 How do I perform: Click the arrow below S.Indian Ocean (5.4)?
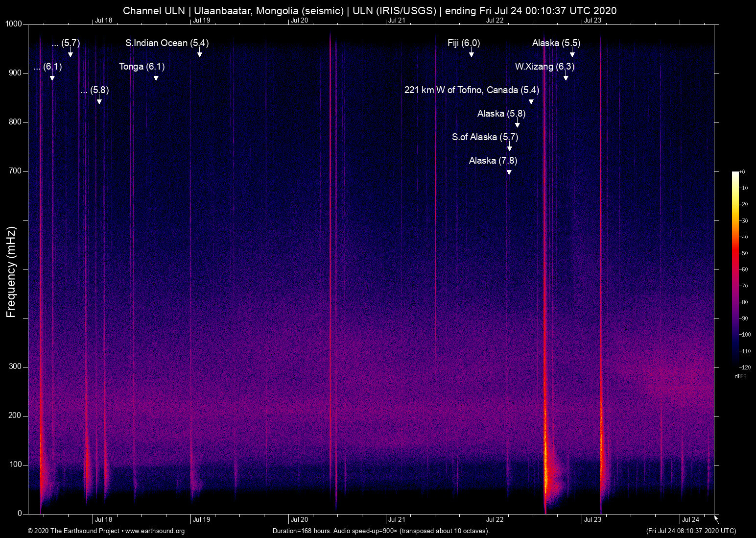click(x=199, y=52)
